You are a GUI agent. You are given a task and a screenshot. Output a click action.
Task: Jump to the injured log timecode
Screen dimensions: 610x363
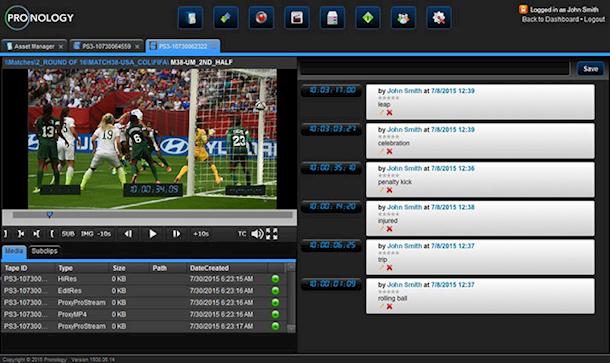coord(332,207)
